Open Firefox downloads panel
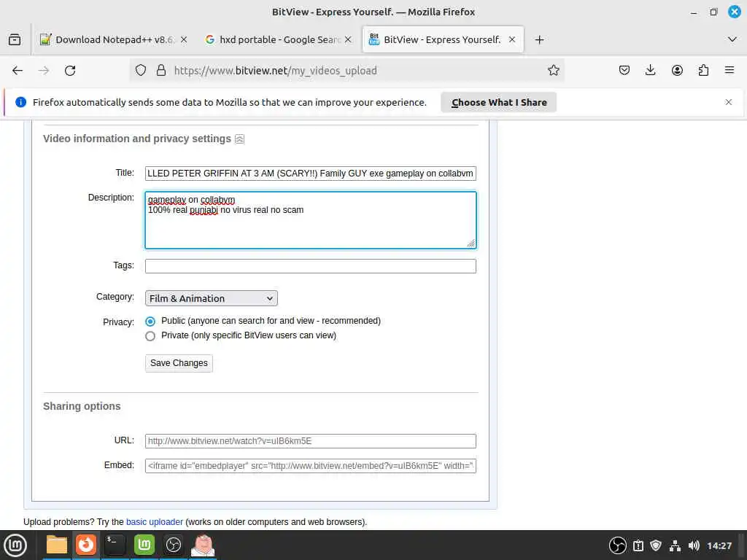This screenshot has height=560, width=747. (650, 71)
